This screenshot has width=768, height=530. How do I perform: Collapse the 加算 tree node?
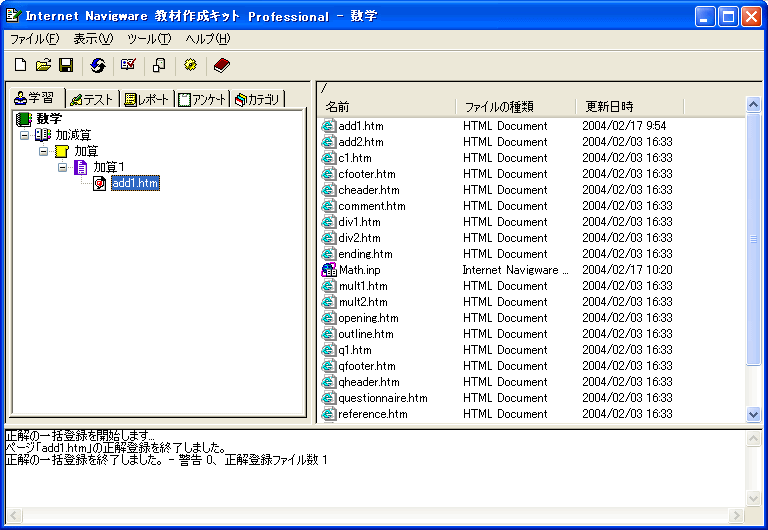click(x=43, y=151)
